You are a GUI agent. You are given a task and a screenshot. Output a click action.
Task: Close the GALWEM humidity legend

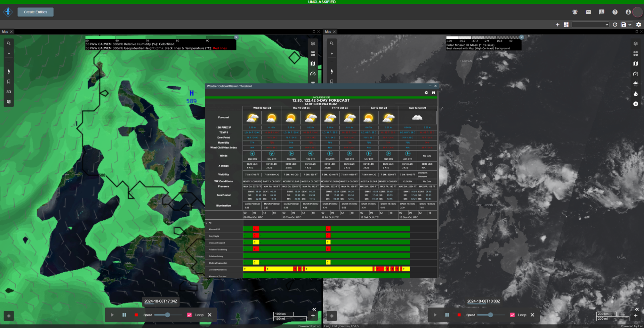(236, 37)
